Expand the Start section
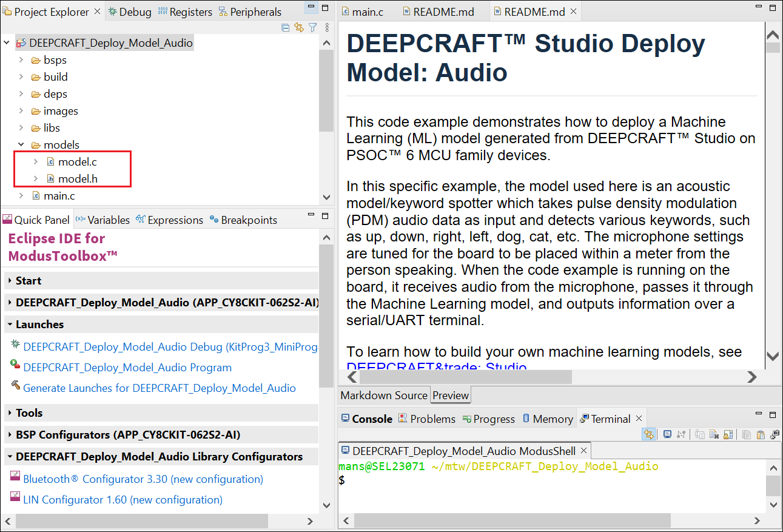 click(161, 281)
